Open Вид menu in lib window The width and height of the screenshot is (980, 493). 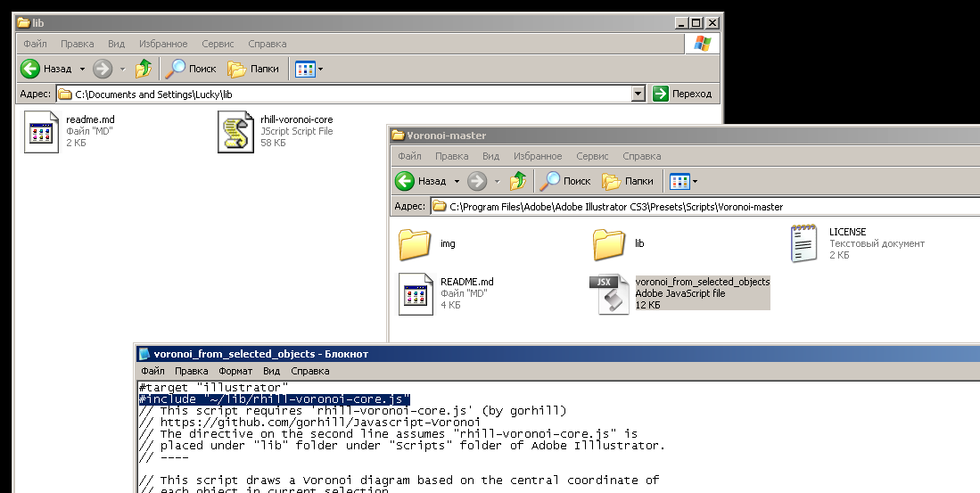click(x=116, y=44)
